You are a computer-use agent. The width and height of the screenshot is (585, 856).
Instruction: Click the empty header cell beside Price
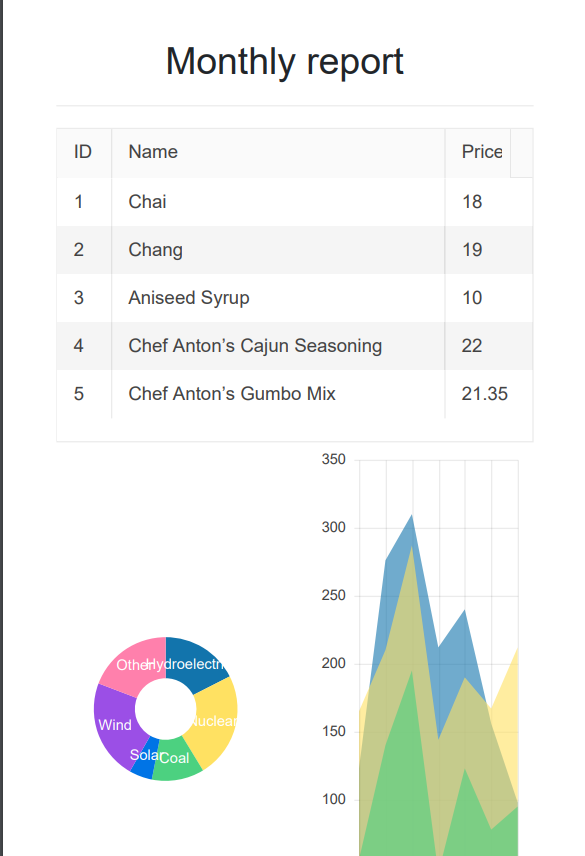(522, 152)
